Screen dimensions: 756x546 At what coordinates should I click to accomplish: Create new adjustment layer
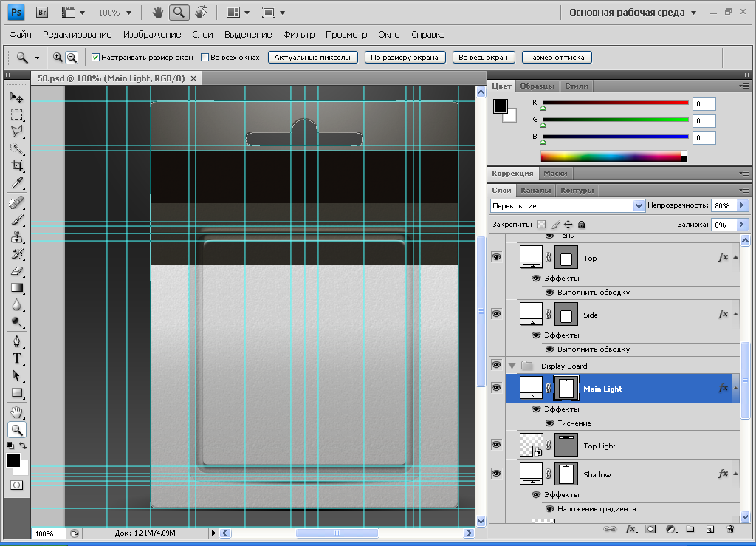pos(670,529)
